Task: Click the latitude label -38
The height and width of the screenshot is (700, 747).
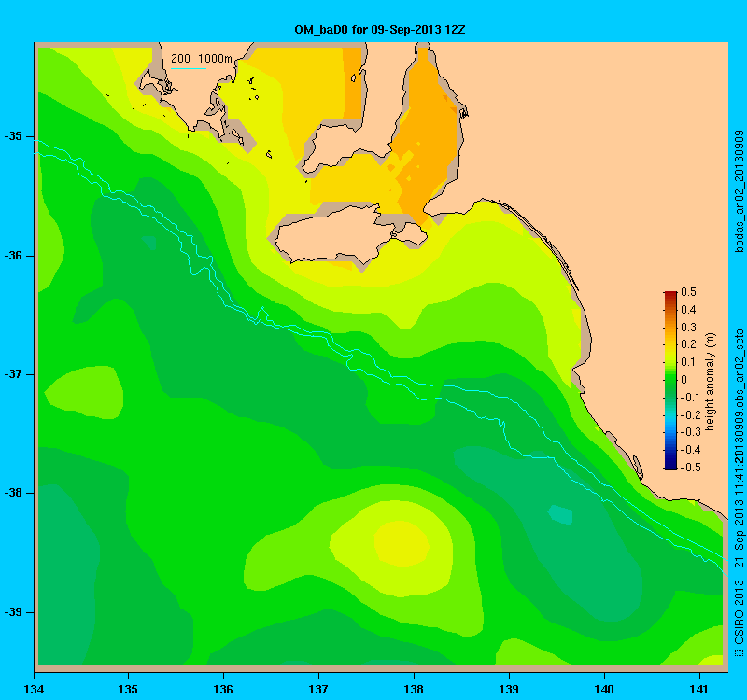Action: pyautogui.click(x=13, y=493)
